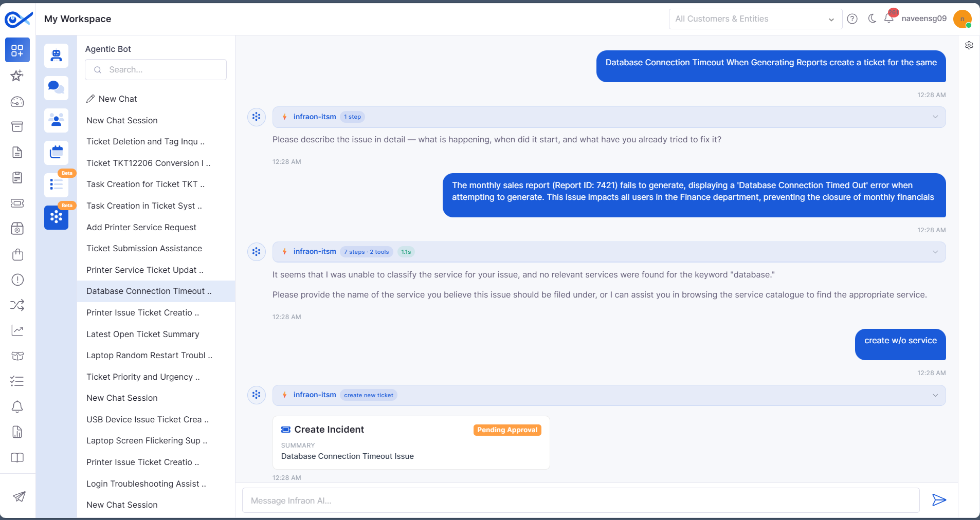Expand the create new ticket step panel

[609, 395]
